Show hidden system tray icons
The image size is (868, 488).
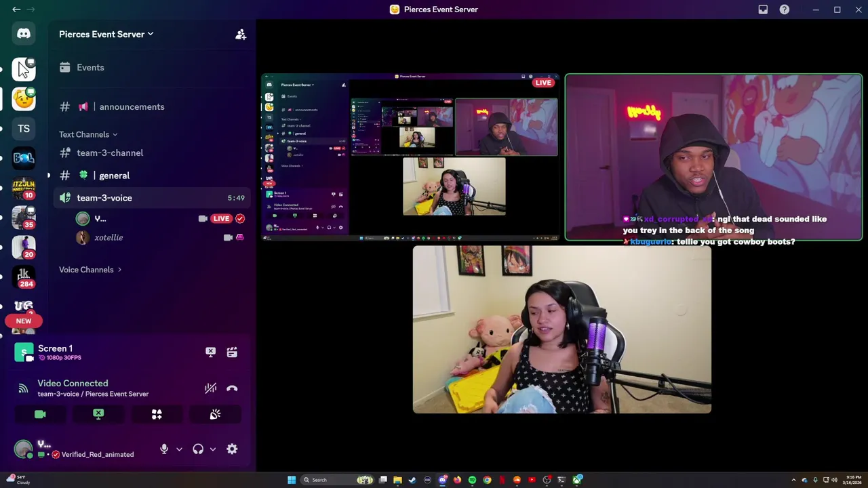pyautogui.click(x=794, y=480)
